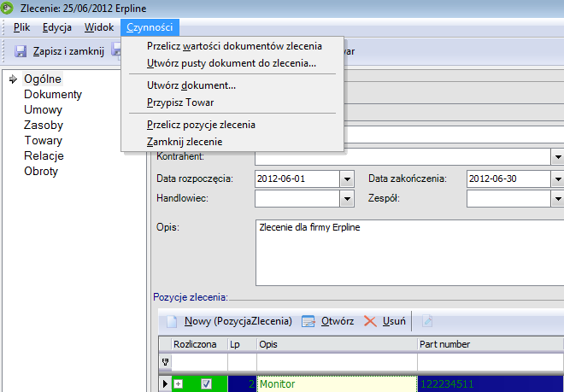Select Towary in the side list
Image resolution: width=564 pixels, height=392 pixels.
coord(43,141)
